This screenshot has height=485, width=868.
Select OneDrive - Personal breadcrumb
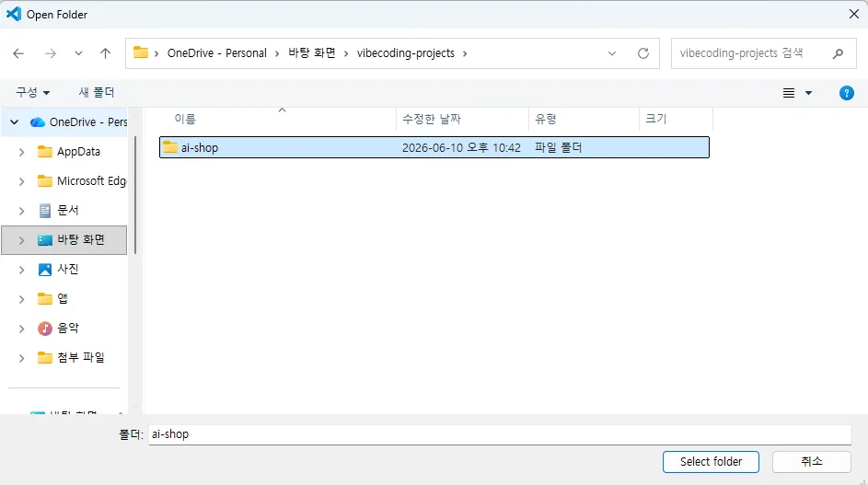click(217, 53)
